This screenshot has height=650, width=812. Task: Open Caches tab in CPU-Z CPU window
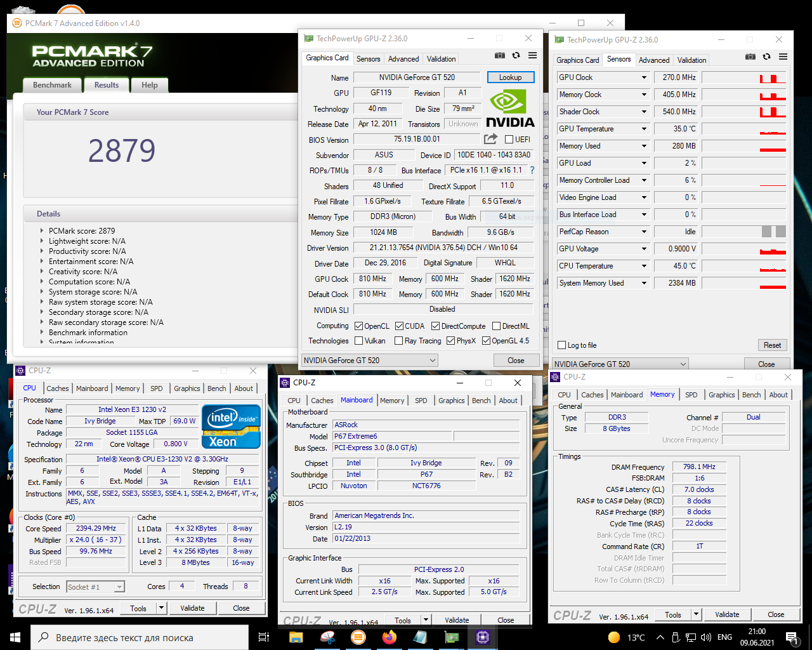click(x=58, y=388)
